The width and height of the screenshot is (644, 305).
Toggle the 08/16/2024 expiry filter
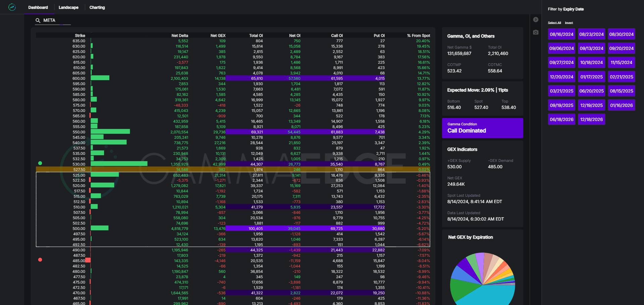pyautogui.click(x=561, y=34)
